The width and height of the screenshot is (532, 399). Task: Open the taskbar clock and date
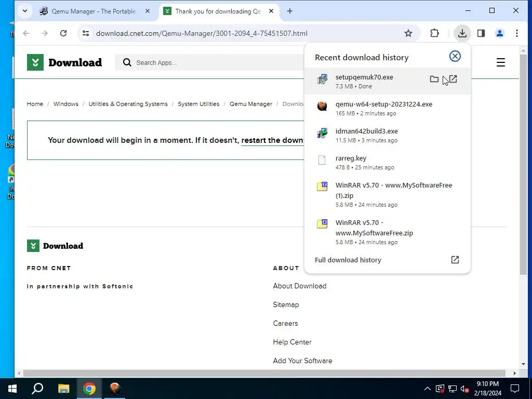487,389
